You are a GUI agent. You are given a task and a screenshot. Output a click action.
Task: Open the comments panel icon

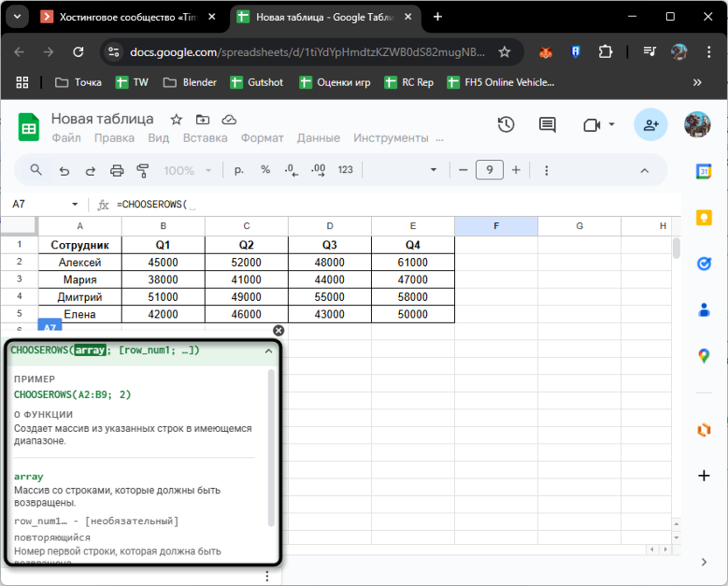pyautogui.click(x=547, y=125)
